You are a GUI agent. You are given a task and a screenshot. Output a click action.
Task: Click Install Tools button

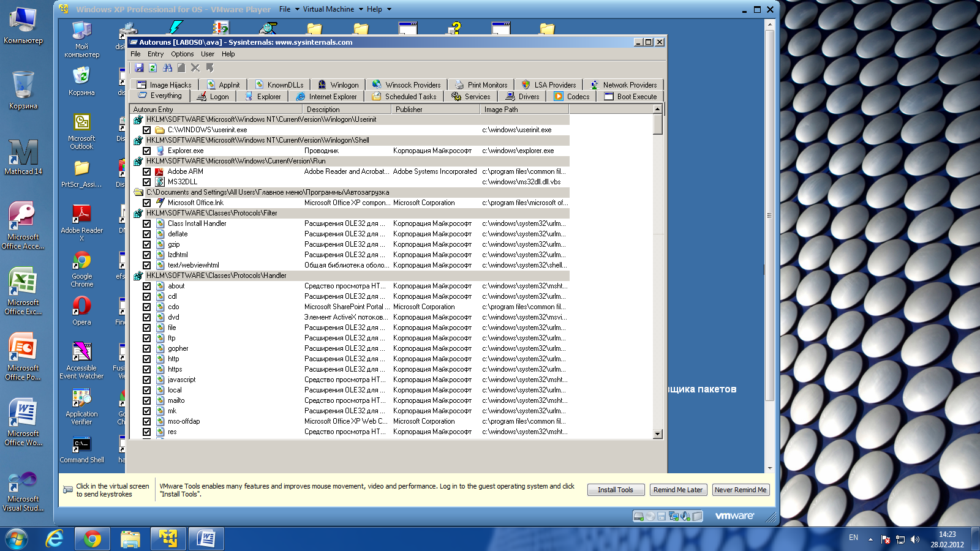[x=616, y=490]
